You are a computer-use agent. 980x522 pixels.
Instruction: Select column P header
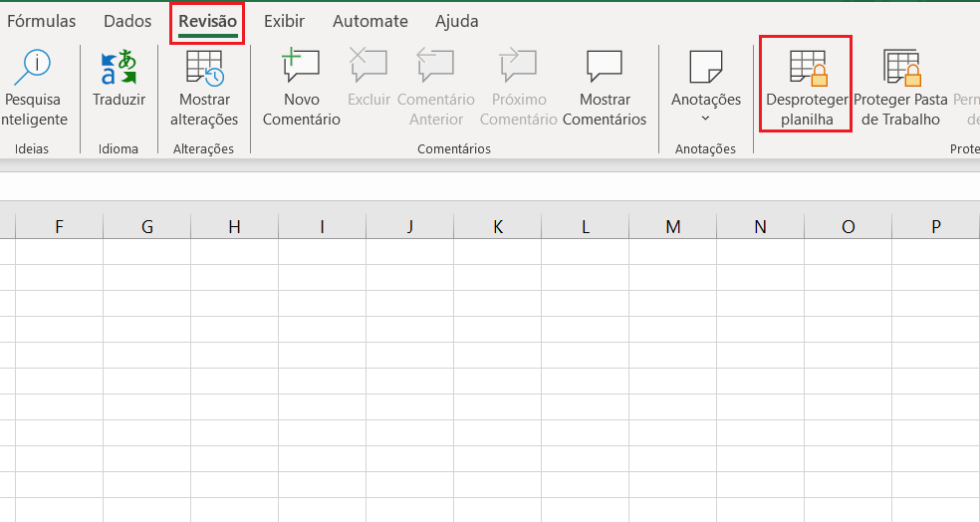click(x=935, y=226)
